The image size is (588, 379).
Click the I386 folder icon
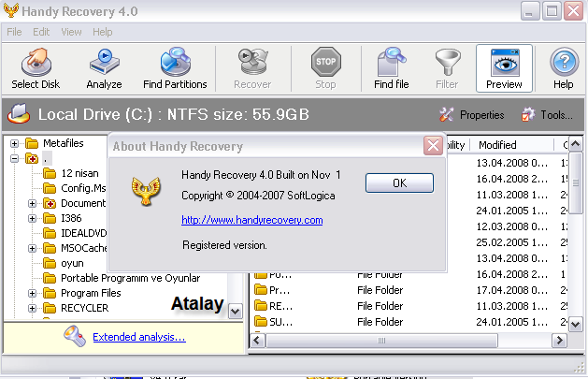50,218
